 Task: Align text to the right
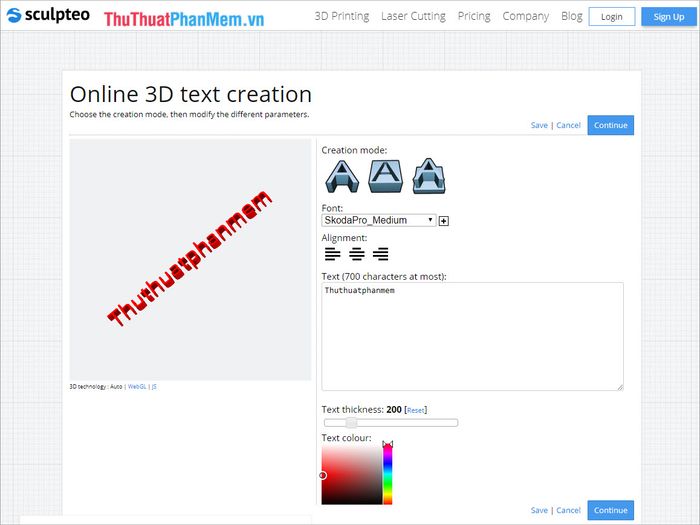pyautogui.click(x=380, y=254)
